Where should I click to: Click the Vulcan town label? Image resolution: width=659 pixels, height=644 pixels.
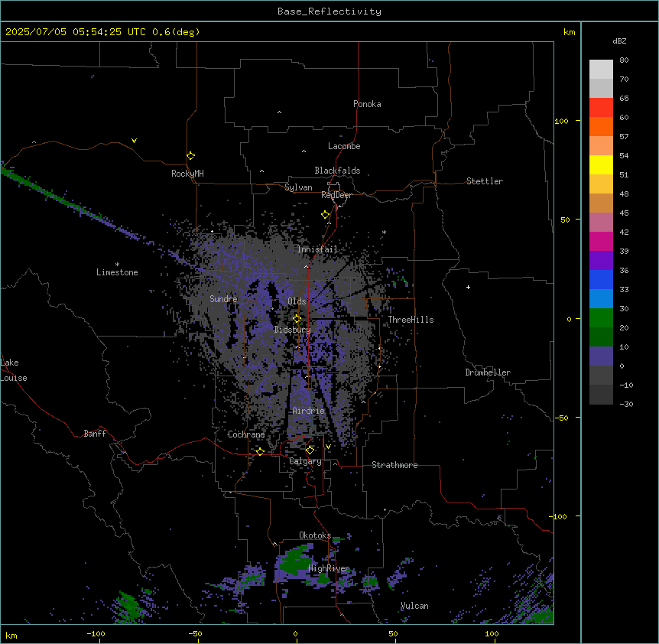(x=414, y=606)
